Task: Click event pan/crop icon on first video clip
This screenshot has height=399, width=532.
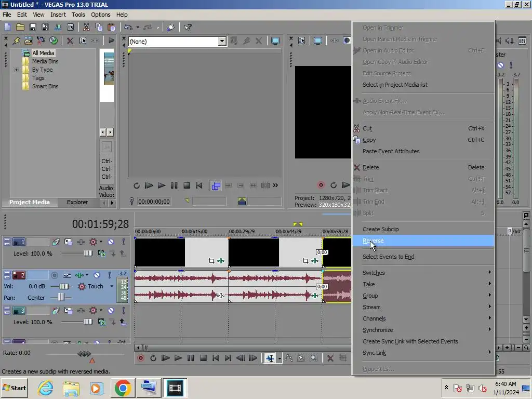Action: pos(211,261)
